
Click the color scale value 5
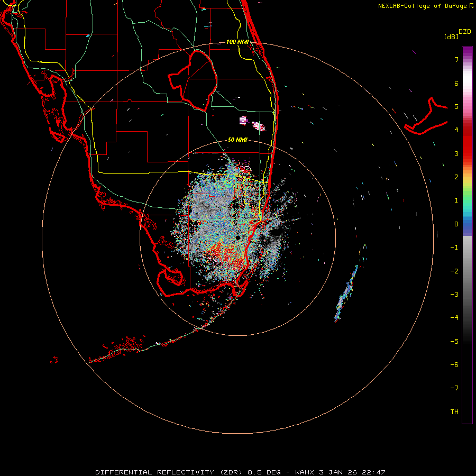point(456,106)
